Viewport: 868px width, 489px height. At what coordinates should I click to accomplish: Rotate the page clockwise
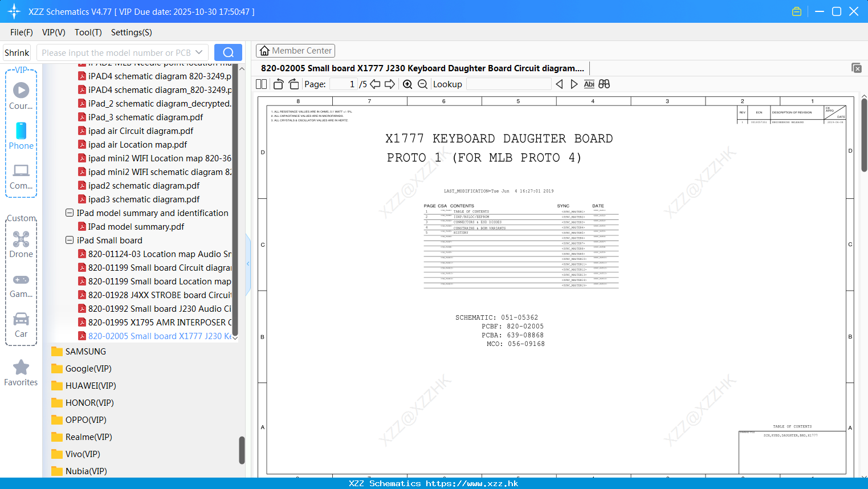click(x=294, y=84)
